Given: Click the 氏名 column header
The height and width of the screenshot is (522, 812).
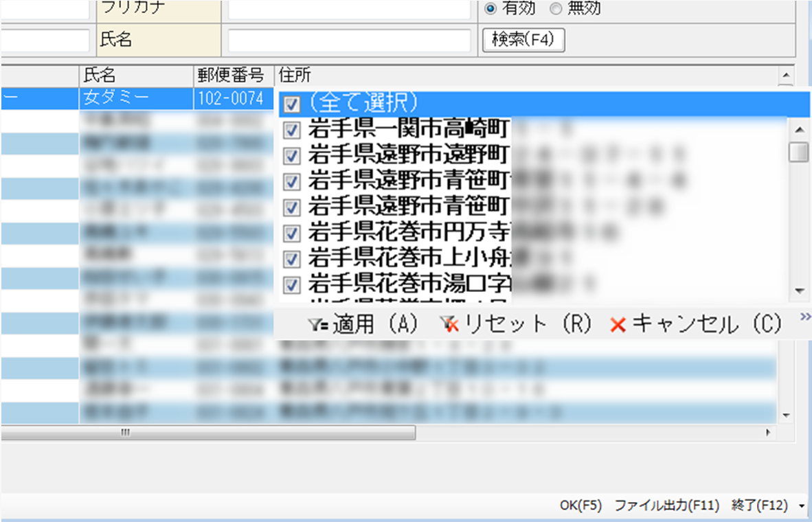Looking at the screenshot, I should (x=136, y=76).
